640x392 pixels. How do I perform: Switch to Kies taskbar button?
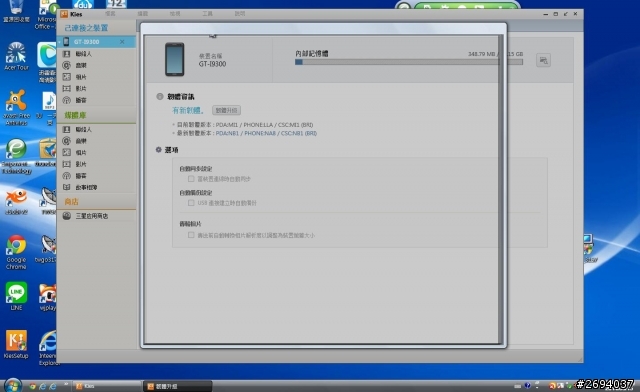107,386
